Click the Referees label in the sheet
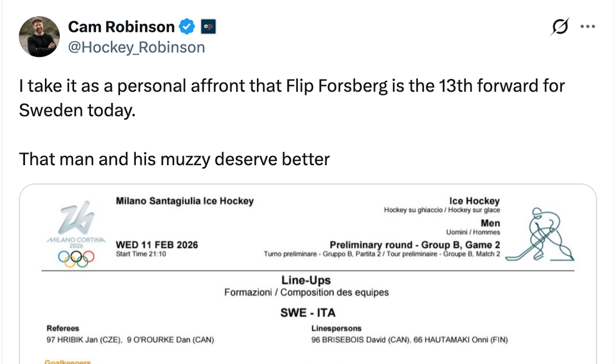Screen dimensions: 614x364 point(63,328)
